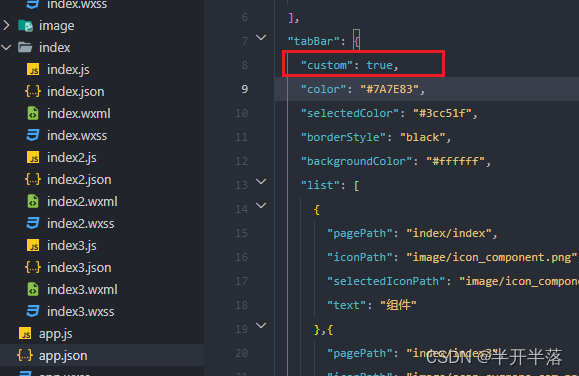Screen dimensions: 579x376
Task: Select the index folder label
Action: (x=55, y=48)
